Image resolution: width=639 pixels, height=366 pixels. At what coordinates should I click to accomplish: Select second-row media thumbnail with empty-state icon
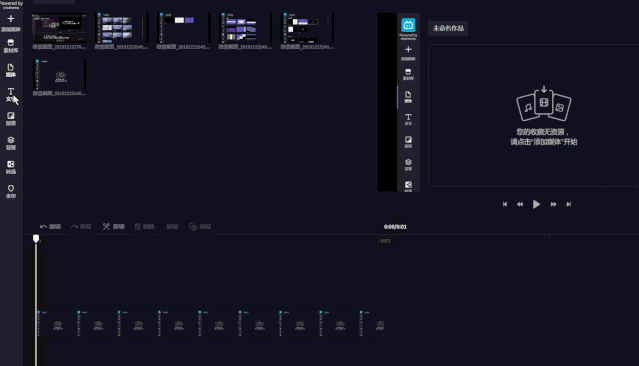[x=59, y=74]
